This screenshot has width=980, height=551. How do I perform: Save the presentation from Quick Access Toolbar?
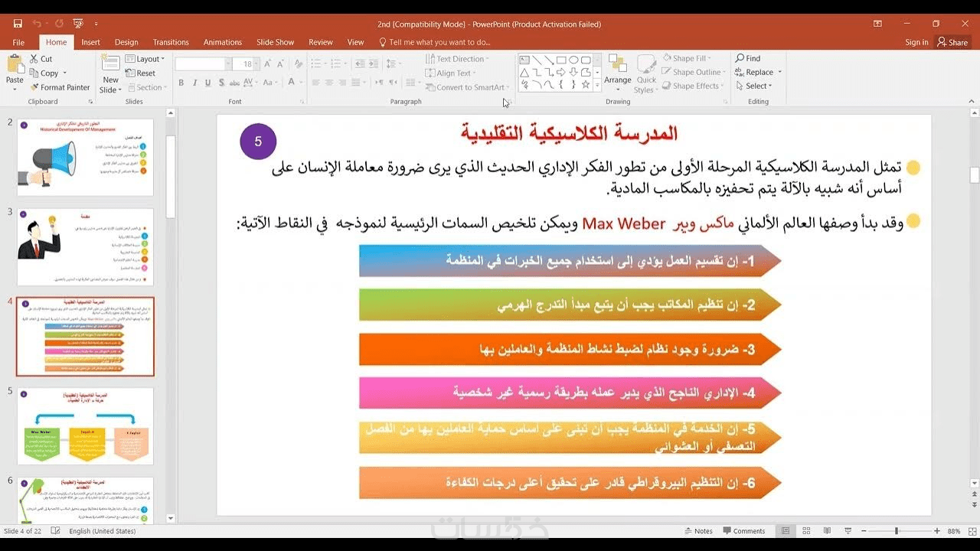pos(18,24)
